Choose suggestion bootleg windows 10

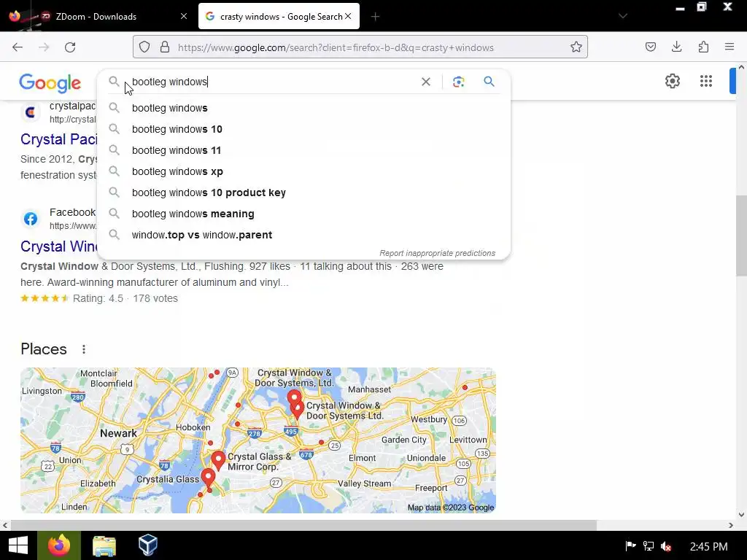pos(304,129)
